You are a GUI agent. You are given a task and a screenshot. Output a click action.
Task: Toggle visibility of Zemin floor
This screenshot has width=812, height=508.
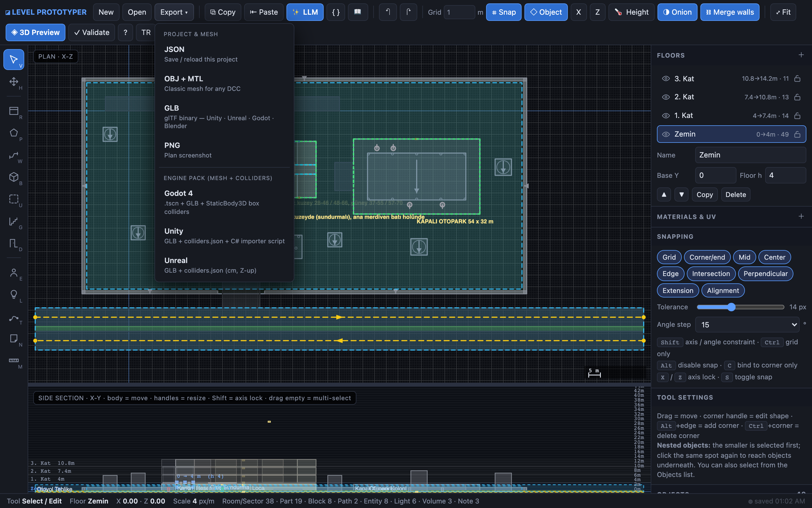click(666, 134)
